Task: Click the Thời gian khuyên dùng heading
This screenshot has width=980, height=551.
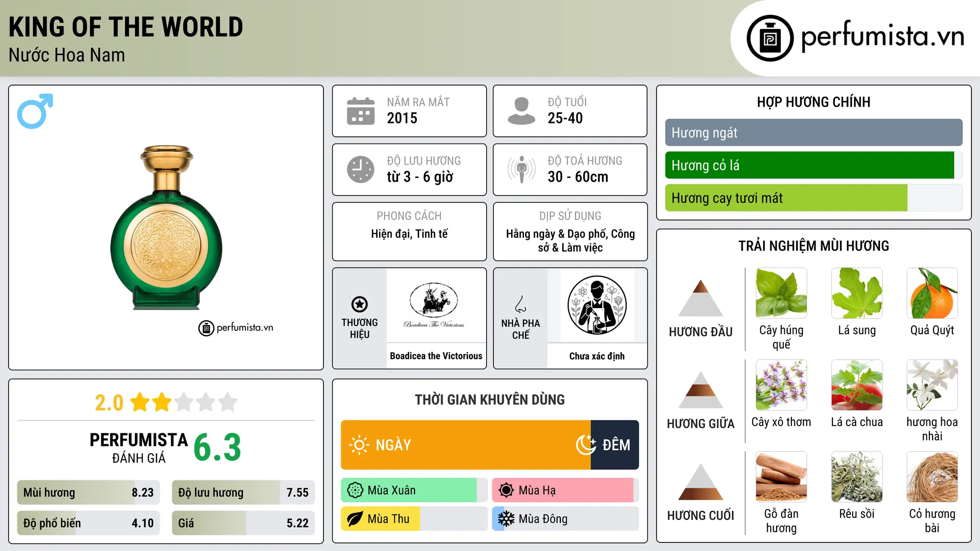Action: 490,399
